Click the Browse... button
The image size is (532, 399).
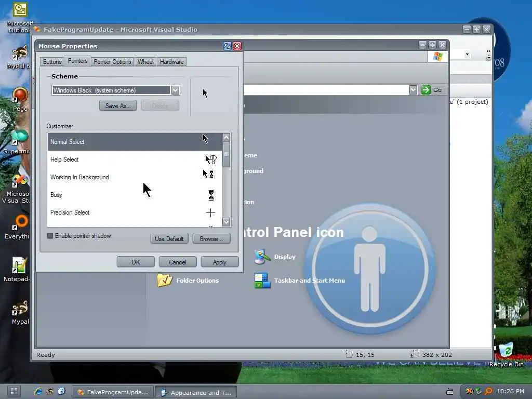pyautogui.click(x=211, y=238)
